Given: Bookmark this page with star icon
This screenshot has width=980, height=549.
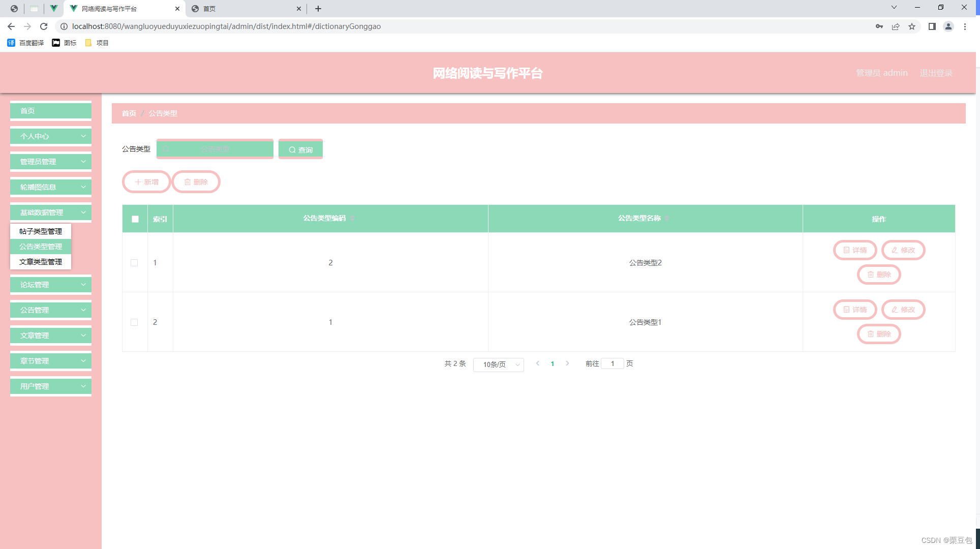Looking at the screenshot, I should (x=912, y=26).
